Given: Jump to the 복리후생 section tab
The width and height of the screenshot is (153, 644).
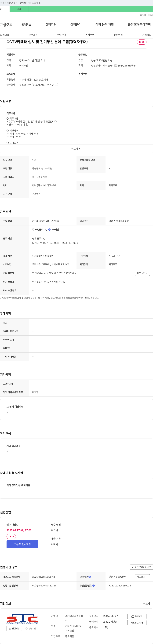Looking at the screenshot, I should (90, 35).
